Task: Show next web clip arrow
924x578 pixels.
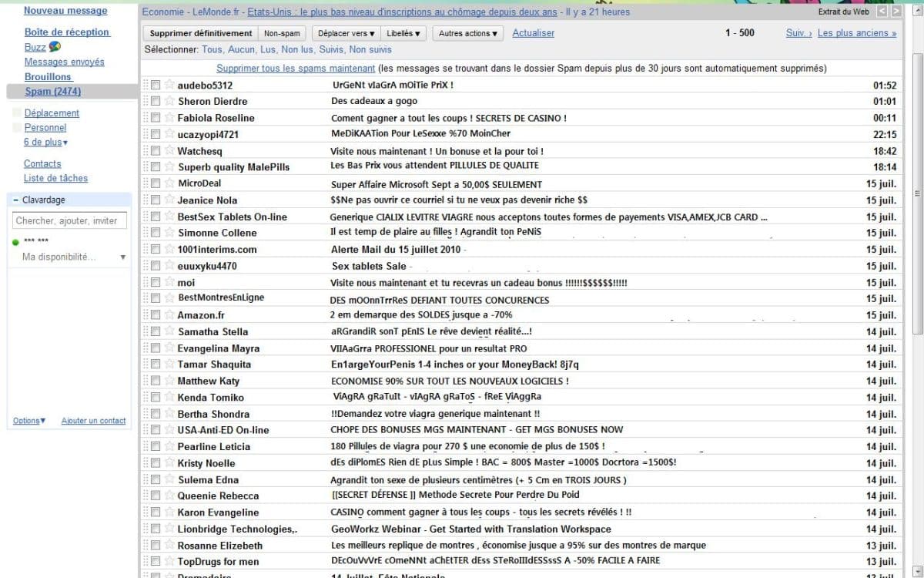Action: pos(896,12)
